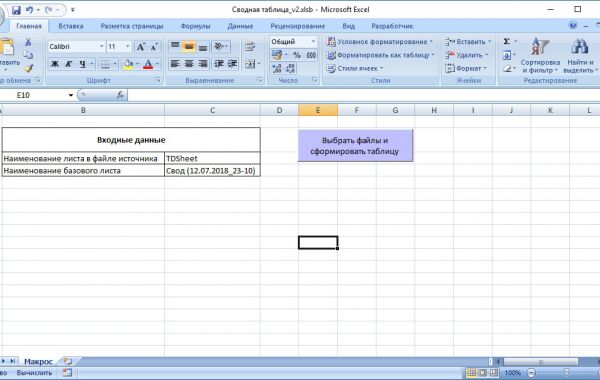Image resolution: width=600 pixels, height=380 pixels.
Task: Align text left
Action: pyautogui.click(x=175, y=64)
